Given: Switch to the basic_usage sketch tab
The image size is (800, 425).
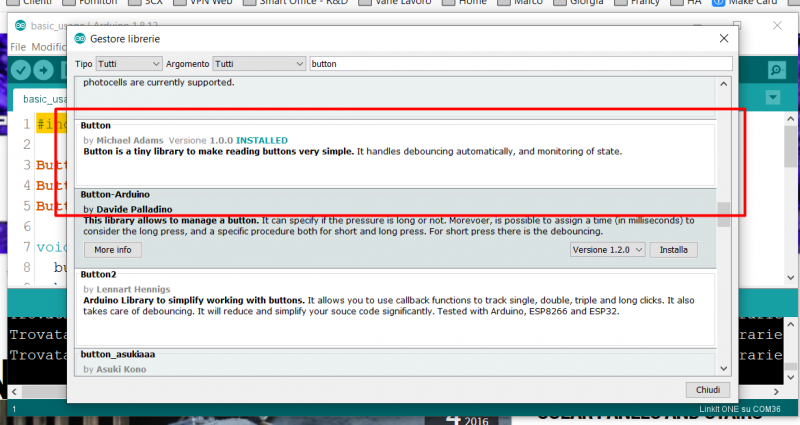Looking at the screenshot, I should click(45, 99).
